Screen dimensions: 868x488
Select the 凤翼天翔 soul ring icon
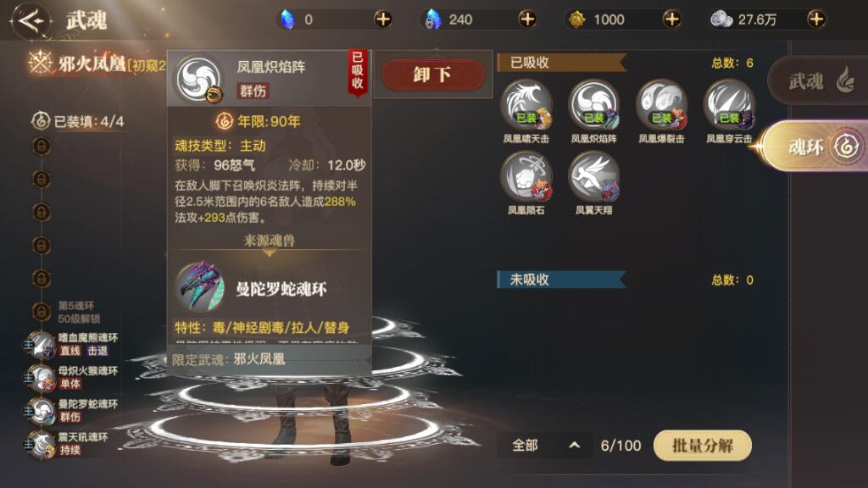593,176
